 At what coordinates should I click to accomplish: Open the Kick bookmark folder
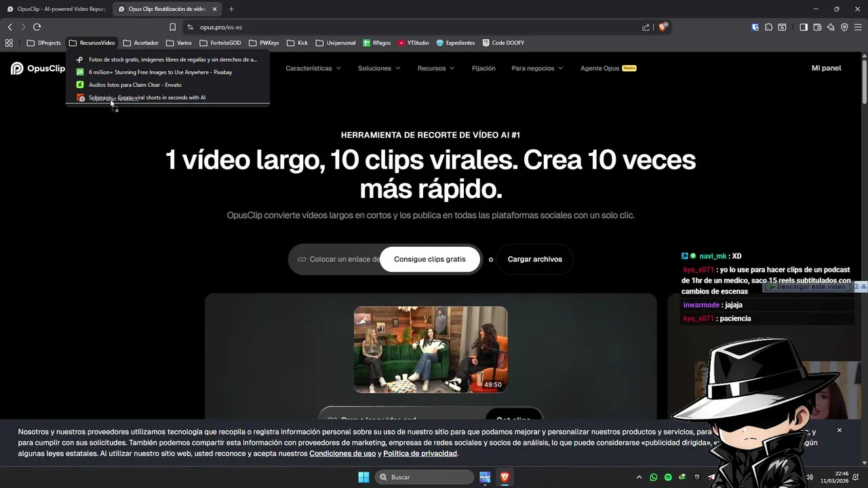tap(298, 43)
